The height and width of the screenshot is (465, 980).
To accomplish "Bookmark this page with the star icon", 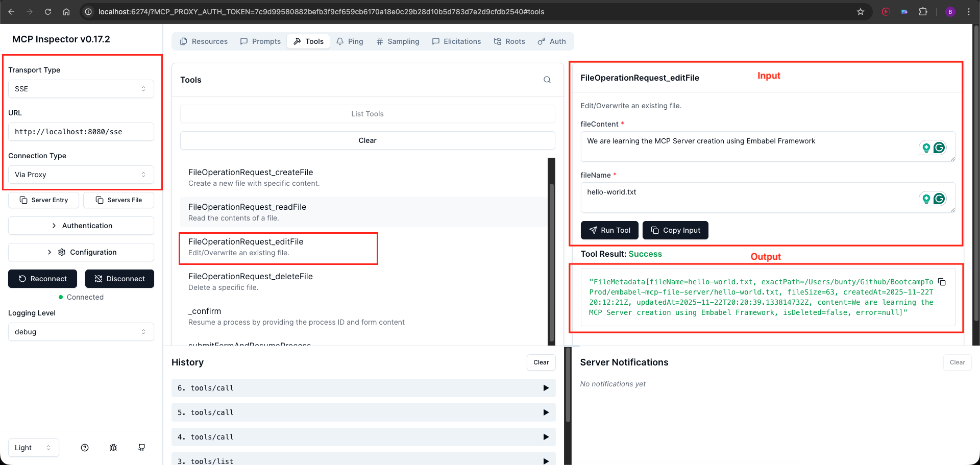I will [861, 12].
